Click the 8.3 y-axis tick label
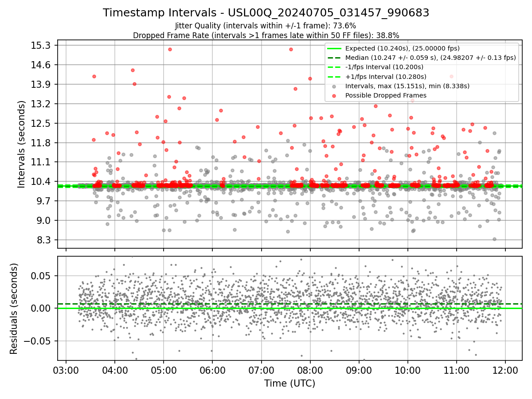 [x=44, y=240]
